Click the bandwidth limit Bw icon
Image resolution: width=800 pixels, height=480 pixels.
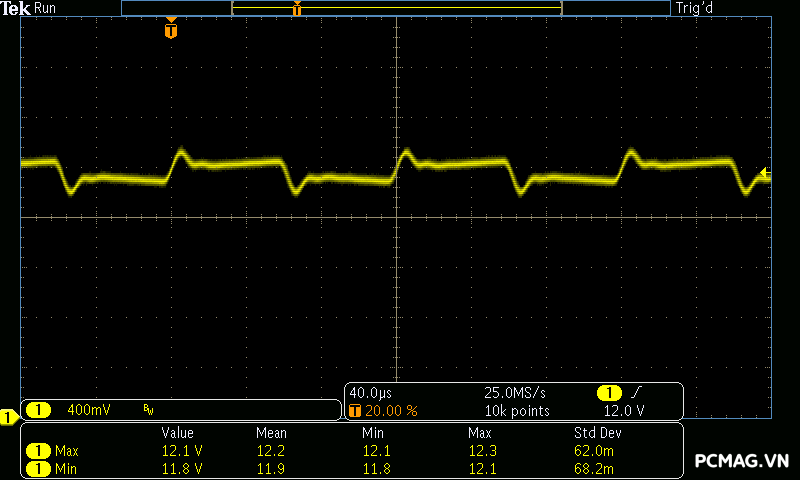tap(148, 410)
